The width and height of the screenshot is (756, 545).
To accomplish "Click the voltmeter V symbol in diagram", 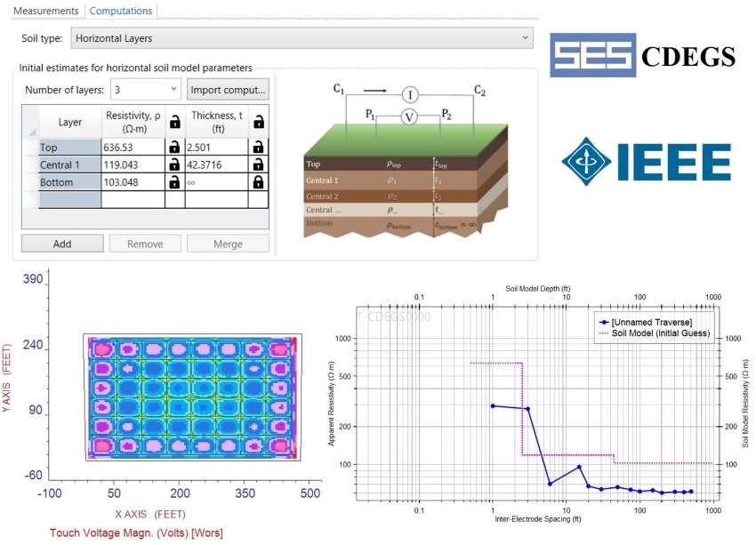I will point(409,116).
